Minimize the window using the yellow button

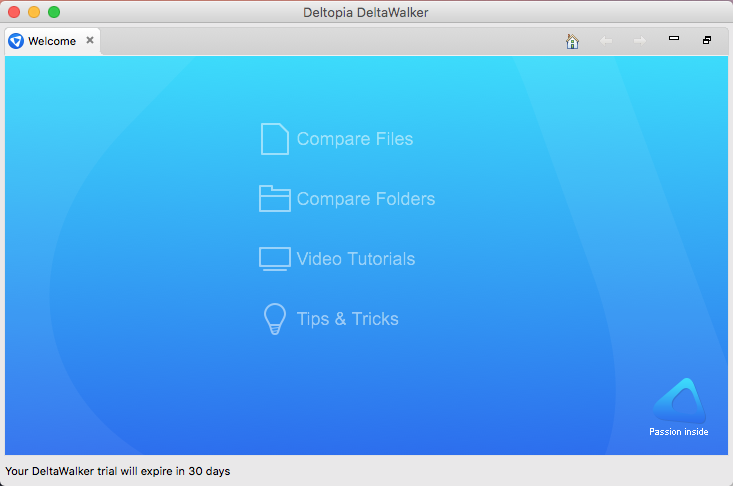pyautogui.click(x=34, y=12)
